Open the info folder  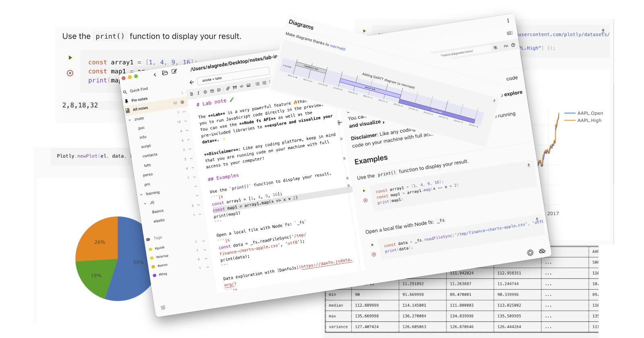click(143, 137)
